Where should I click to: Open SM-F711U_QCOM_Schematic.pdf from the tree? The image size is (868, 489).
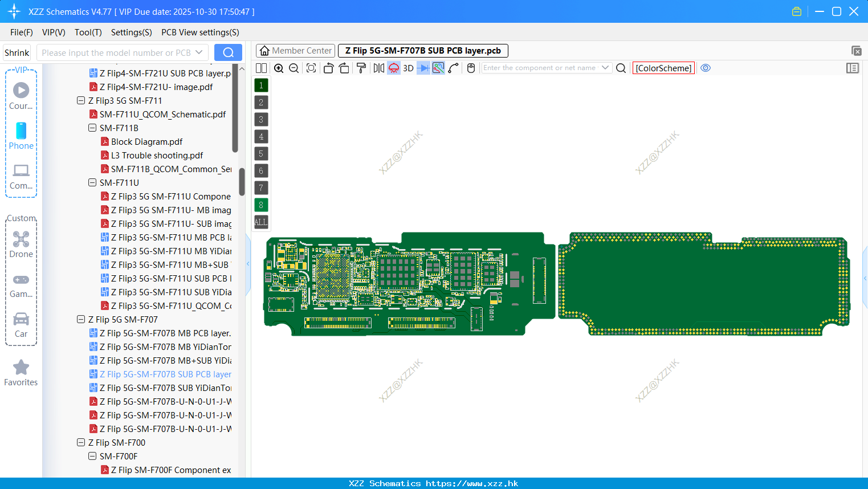[162, 114]
